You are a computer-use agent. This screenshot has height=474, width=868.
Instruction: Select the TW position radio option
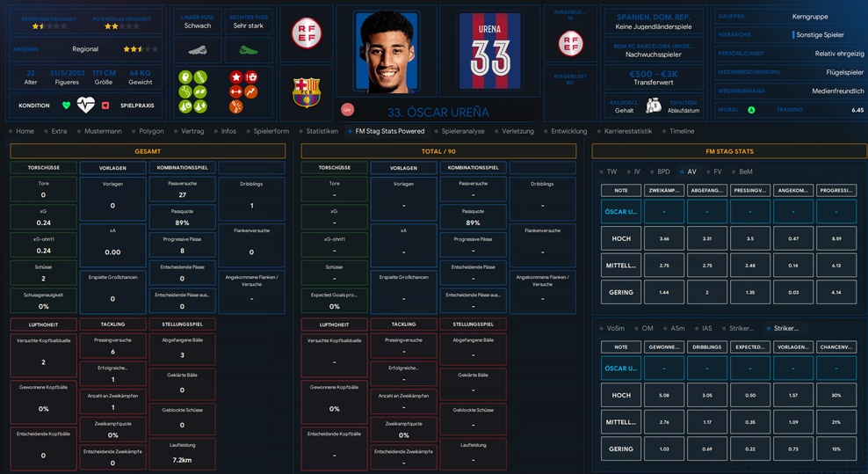pyautogui.click(x=607, y=171)
